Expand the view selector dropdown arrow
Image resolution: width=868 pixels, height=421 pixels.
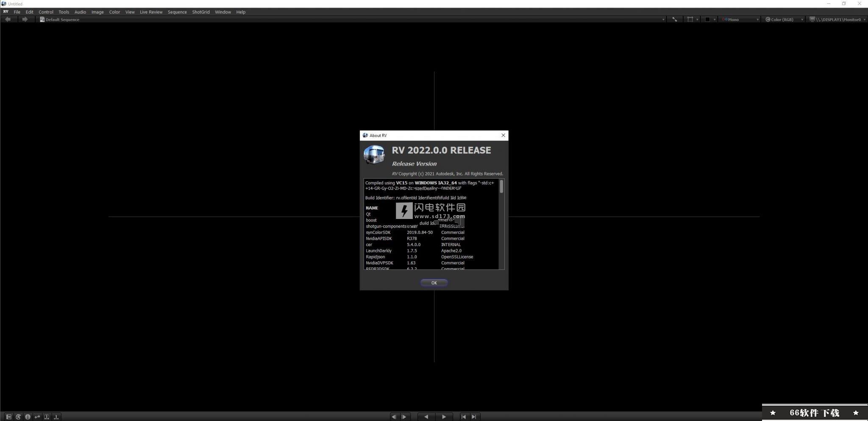click(663, 19)
